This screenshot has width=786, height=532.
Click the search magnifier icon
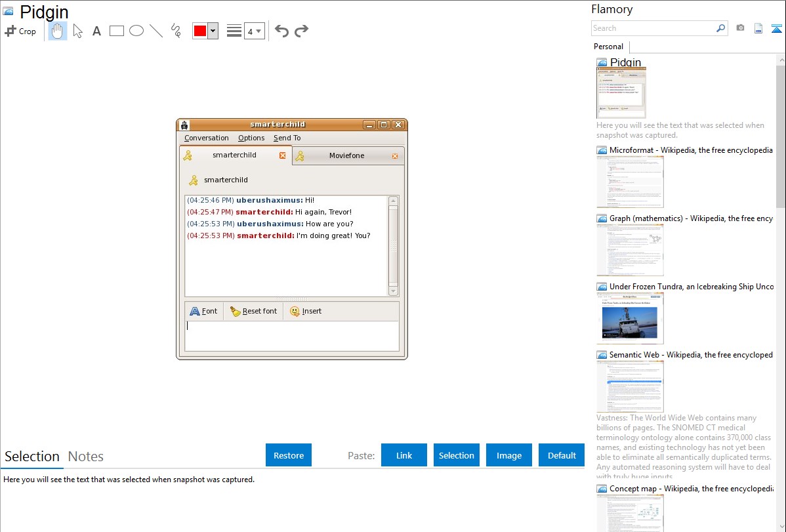(721, 28)
